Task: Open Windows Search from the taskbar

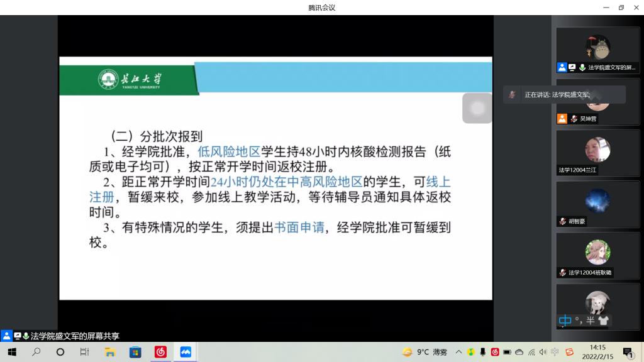Action: 36,353
